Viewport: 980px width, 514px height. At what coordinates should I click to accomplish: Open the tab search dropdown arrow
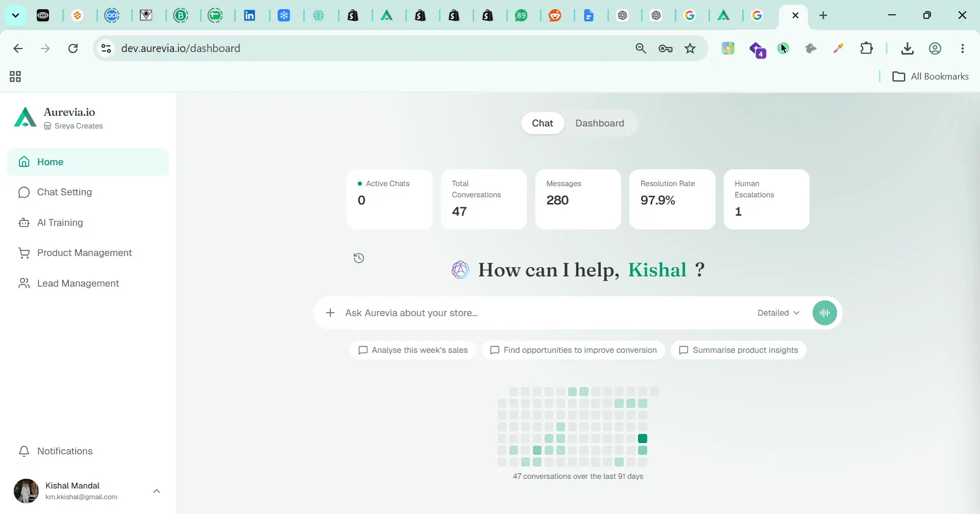[15, 15]
